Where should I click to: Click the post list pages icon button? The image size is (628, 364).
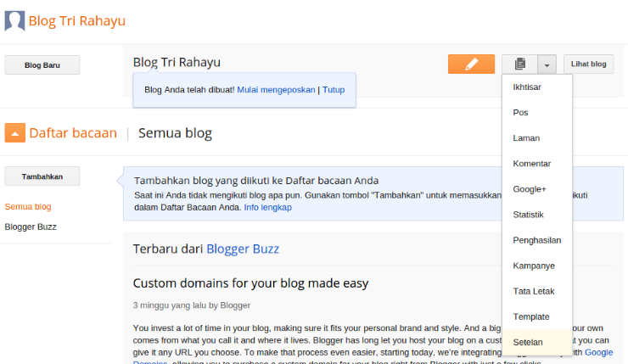(519, 64)
